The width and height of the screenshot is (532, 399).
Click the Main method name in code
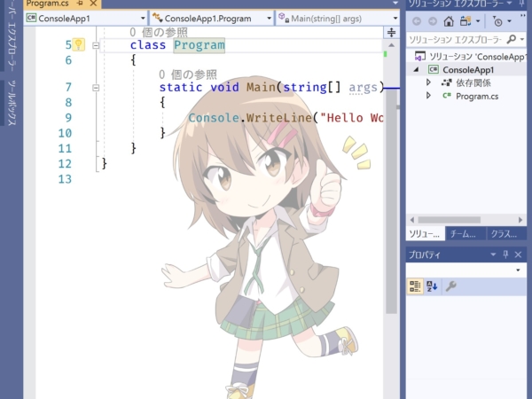[x=261, y=88]
